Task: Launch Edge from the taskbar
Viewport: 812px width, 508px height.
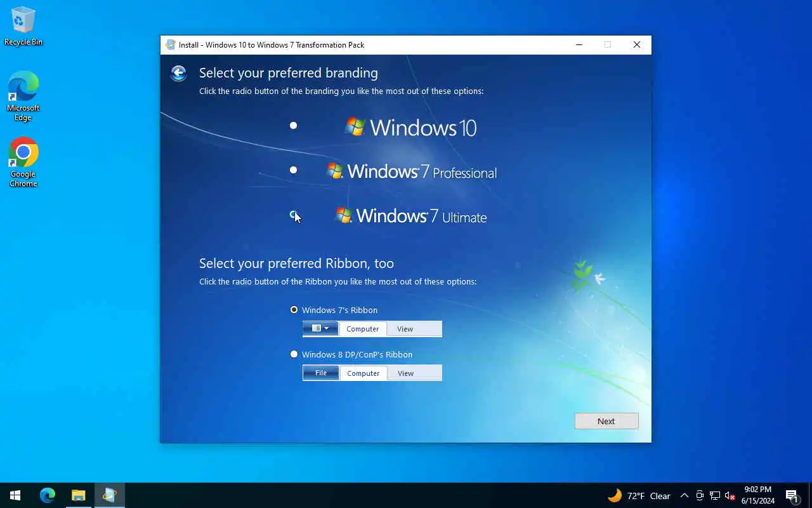Action: 48,495
